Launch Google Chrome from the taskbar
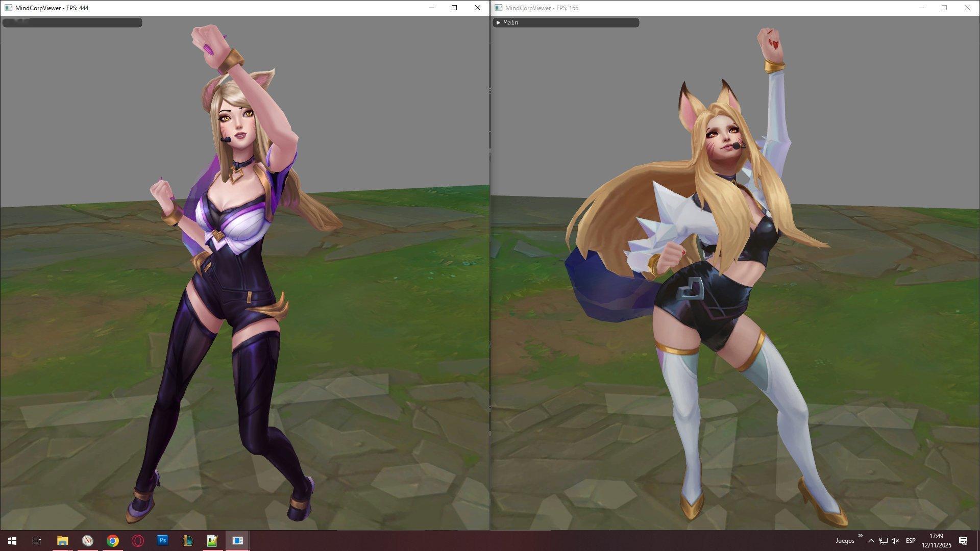 tap(112, 540)
